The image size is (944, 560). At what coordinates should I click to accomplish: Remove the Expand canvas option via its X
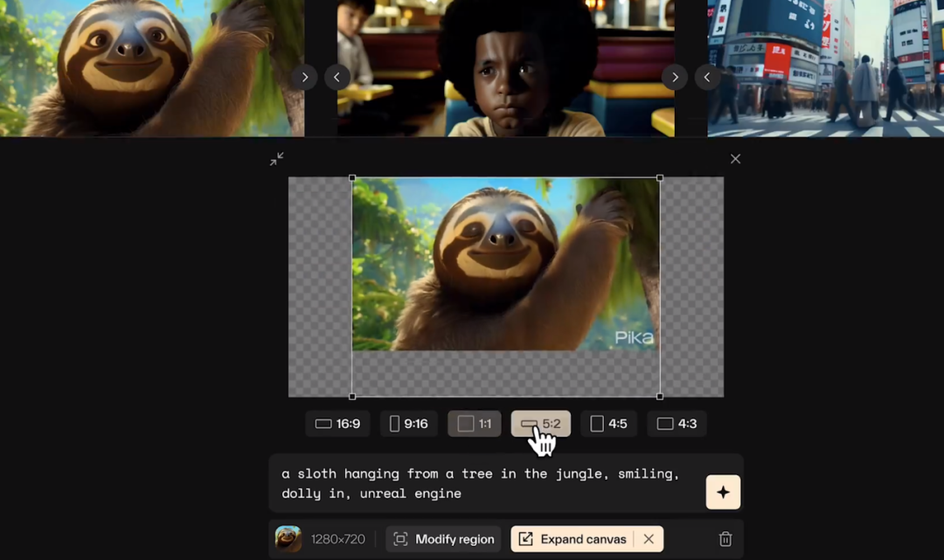click(x=649, y=539)
